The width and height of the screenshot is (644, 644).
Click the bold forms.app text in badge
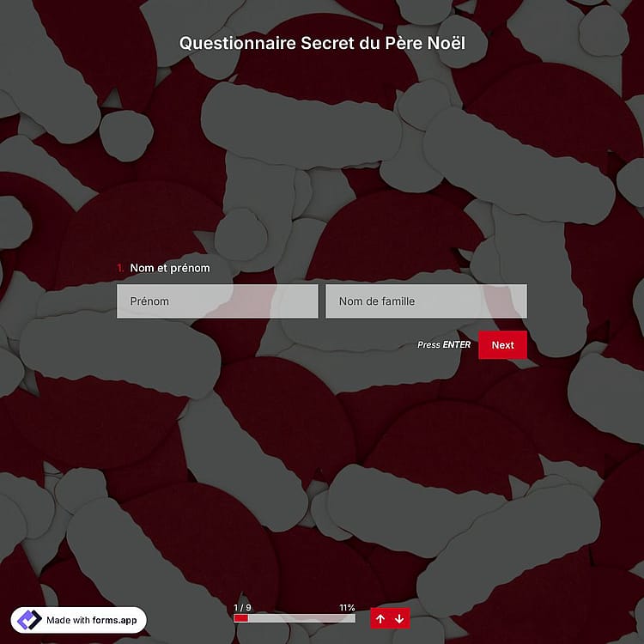[114, 620]
